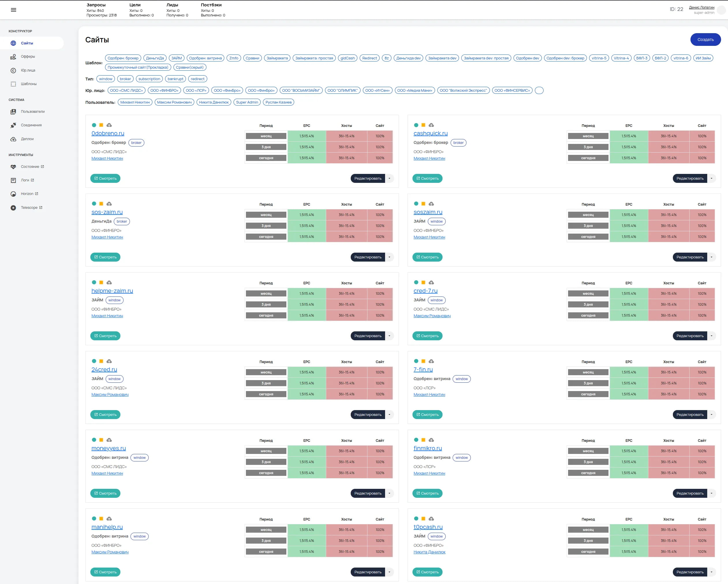Click orange badge icon on cashquick.ru card
728x584 pixels.
coord(423,125)
